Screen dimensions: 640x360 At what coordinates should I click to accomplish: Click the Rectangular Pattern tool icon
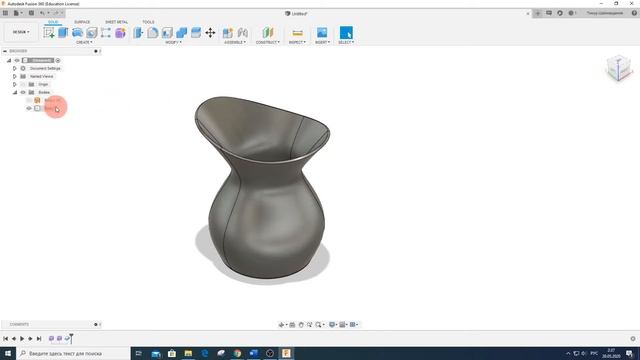pos(106,33)
